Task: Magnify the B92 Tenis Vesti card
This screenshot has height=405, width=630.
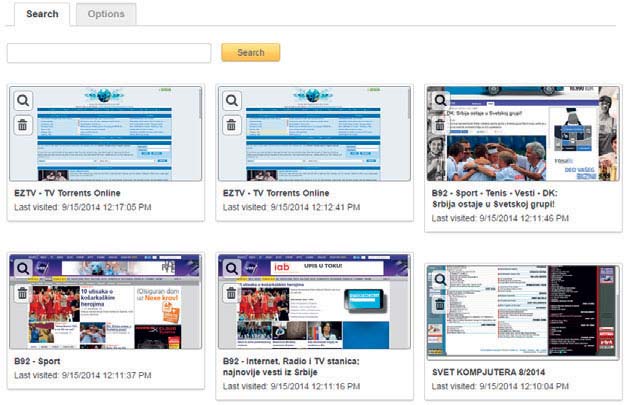Action: click(x=440, y=100)
